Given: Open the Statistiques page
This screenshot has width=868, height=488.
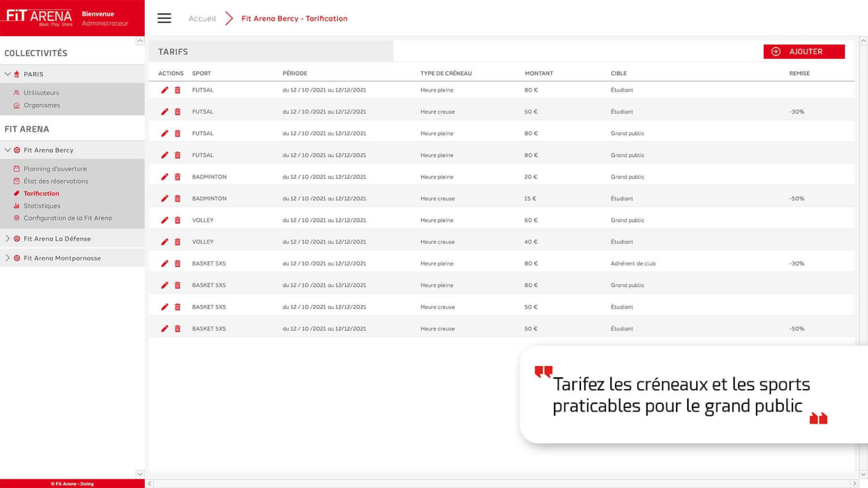Looking at the screenshot, I should (x=42, y=206).
